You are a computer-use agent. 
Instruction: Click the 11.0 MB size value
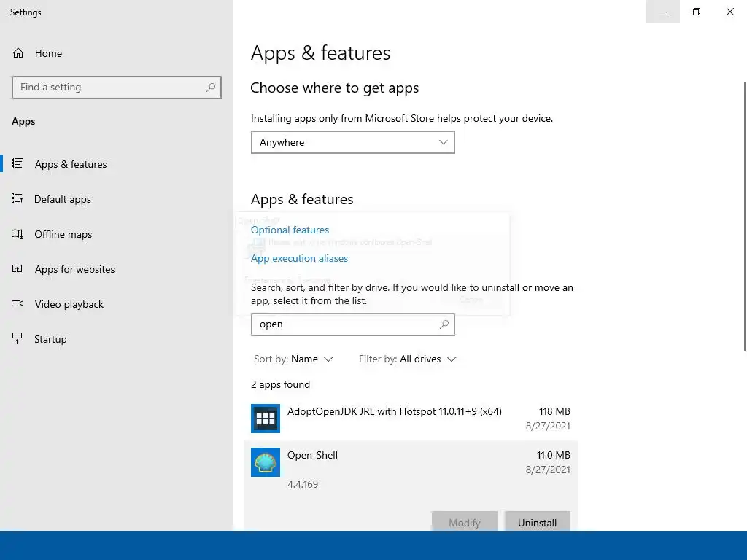point(553,455)
